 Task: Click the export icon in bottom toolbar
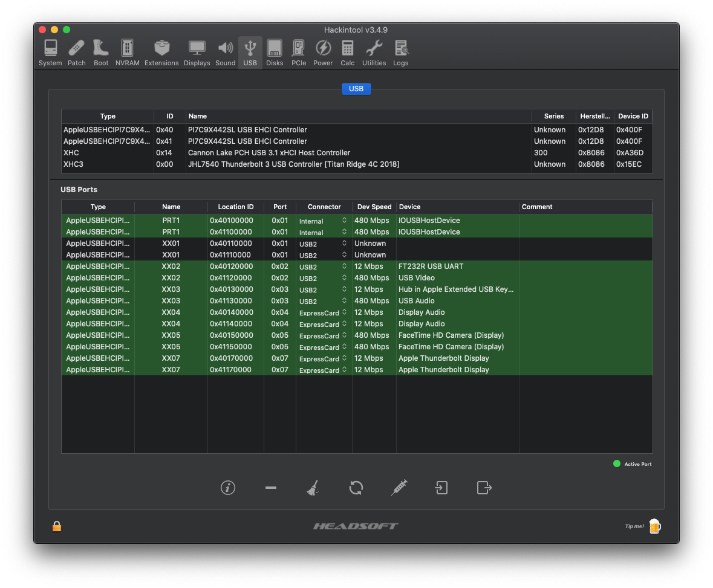(x=484, y=488)
